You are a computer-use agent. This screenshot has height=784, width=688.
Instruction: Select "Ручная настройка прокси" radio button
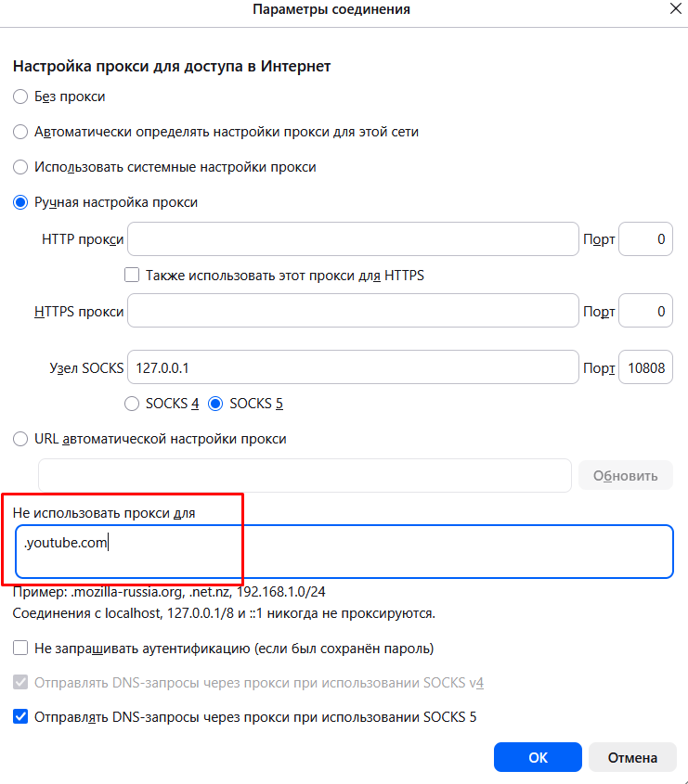pos(20,202)
